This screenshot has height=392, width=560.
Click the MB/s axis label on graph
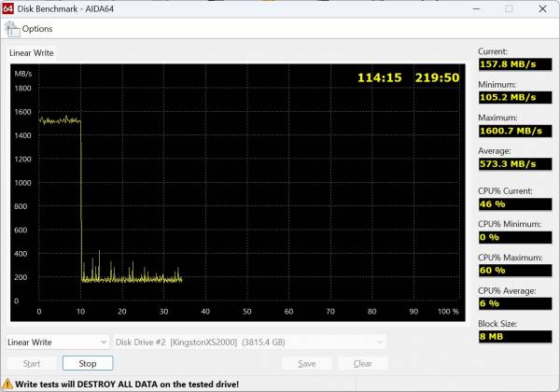point(23,74)
